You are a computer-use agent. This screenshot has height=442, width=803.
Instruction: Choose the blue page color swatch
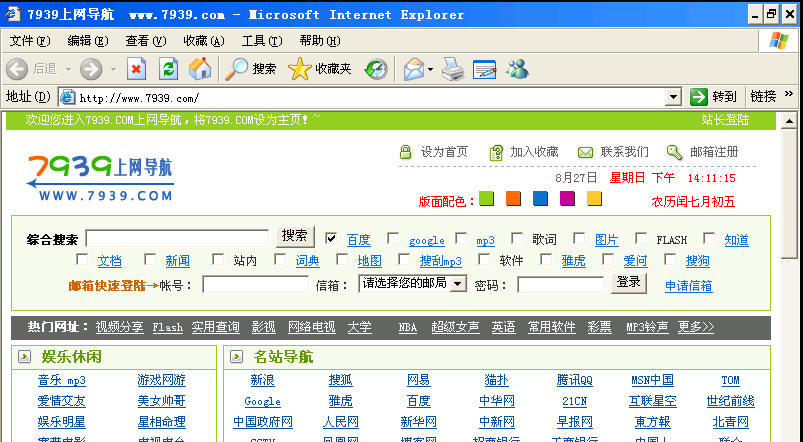pos(540,198)
